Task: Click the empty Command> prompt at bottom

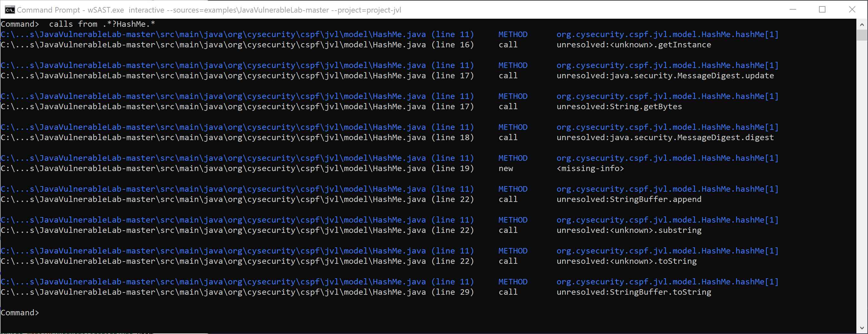Action: 20,312
